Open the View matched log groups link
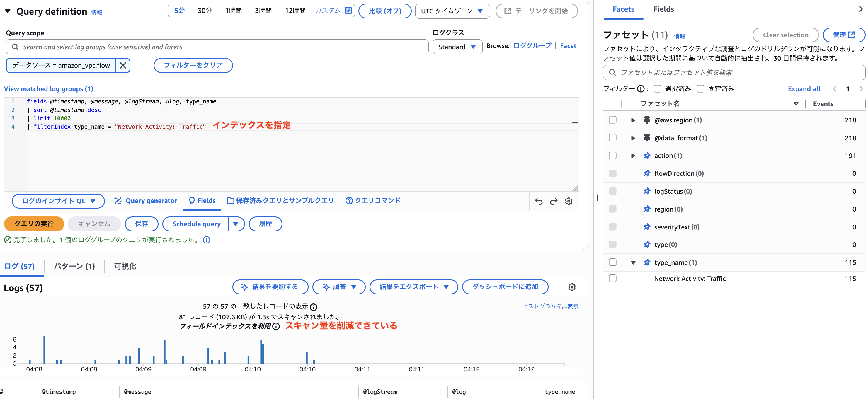Screen dimensions: 868x399 click(x=48, y=88)
